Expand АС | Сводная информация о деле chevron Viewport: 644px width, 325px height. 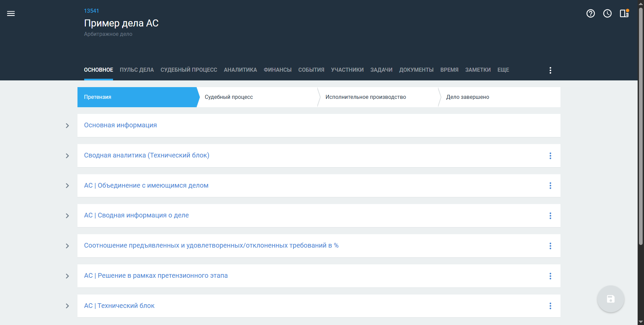[x=67, y=216]
